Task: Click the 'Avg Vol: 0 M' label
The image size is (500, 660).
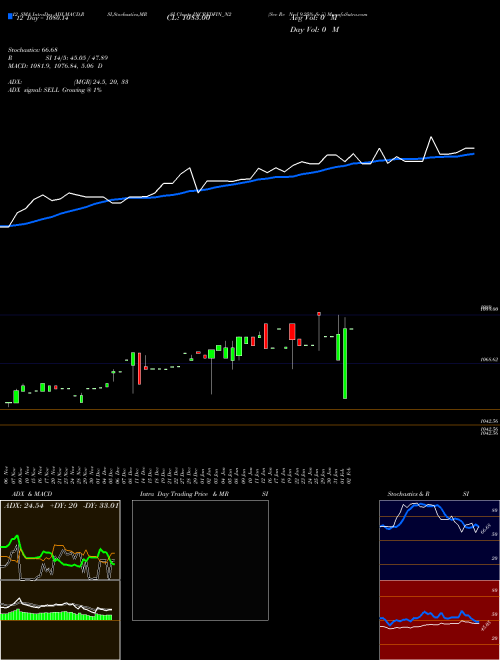Action: 313,18
